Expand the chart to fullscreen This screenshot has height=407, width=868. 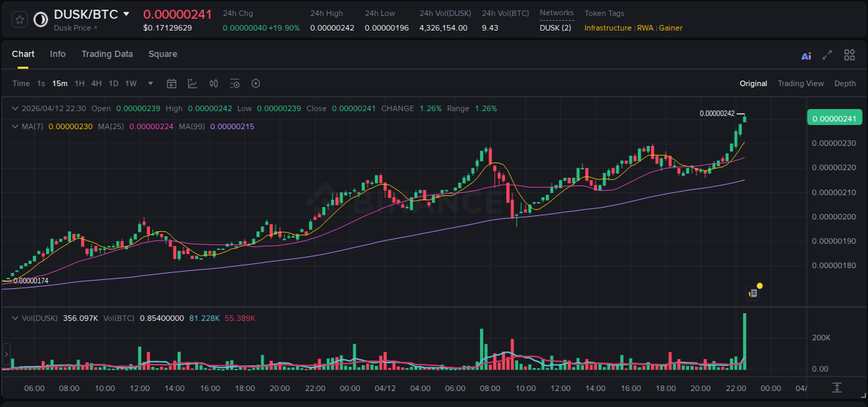[x=826, y=55]
